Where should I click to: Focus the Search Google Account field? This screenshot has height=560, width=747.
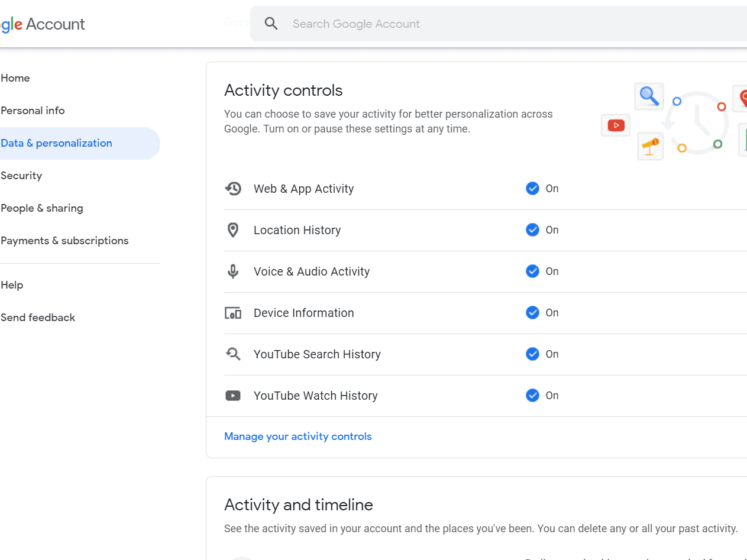coord(499,24)
